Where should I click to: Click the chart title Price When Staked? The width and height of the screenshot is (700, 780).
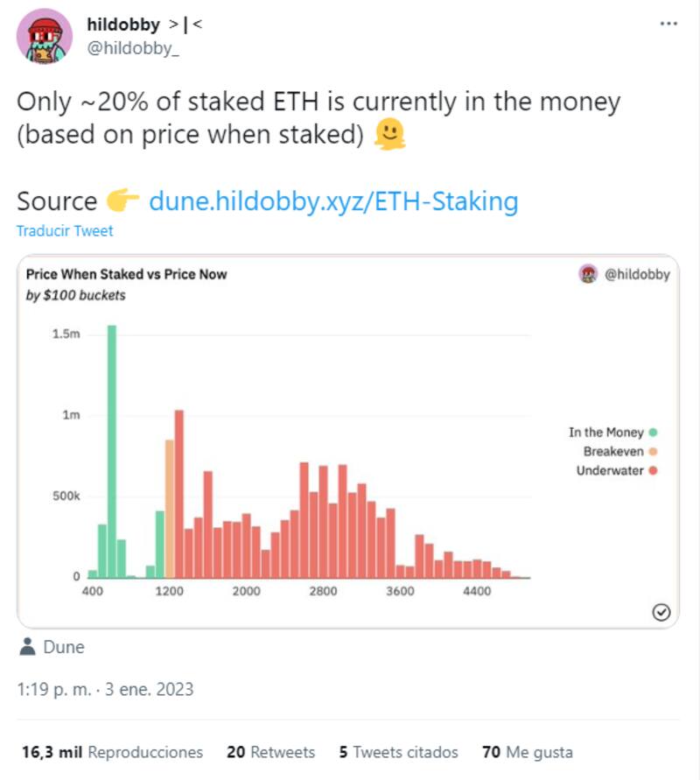tap(127, 274)
